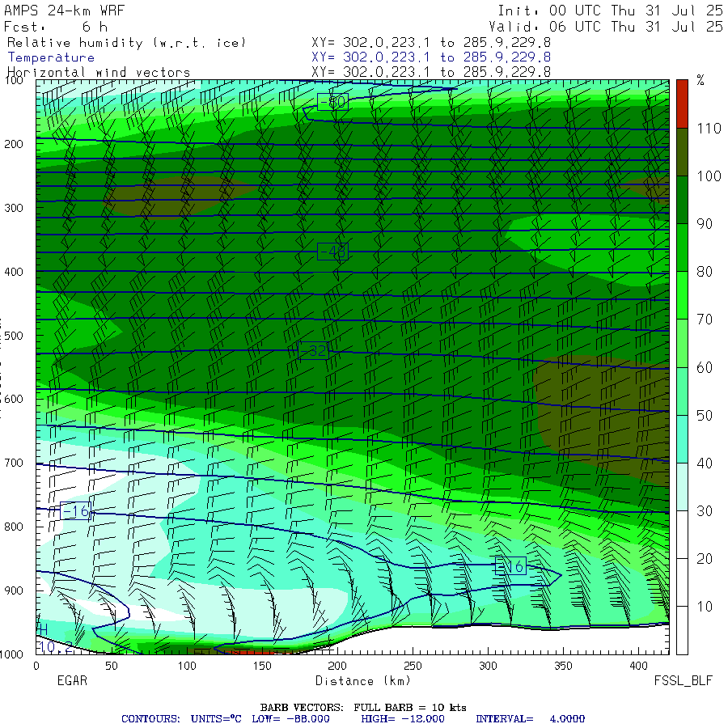Click the -32 temperature contour label
The width and height of the screenshot is (728, 728).
pyautogui.click(x=313, y=350)
